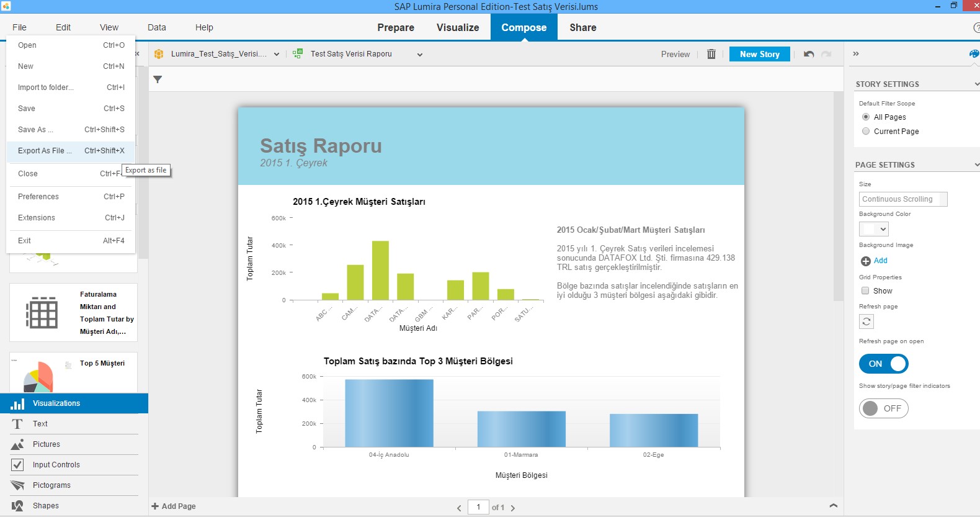Select the All Pages radio button
Image resolution: width=980 pixels, height=517 pixels.
coord(866,117)
